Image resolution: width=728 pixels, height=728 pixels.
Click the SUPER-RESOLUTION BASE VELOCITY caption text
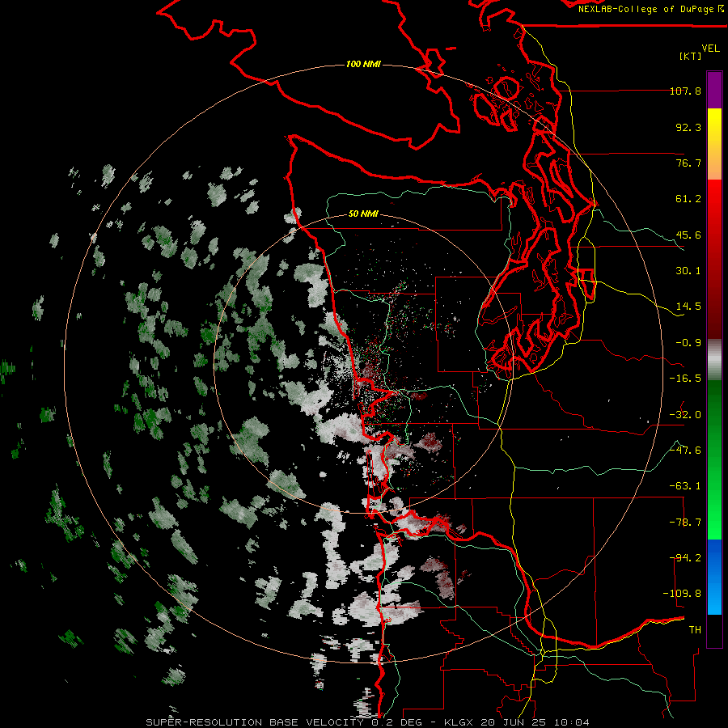pyautogui.click(x=255, y=722)
